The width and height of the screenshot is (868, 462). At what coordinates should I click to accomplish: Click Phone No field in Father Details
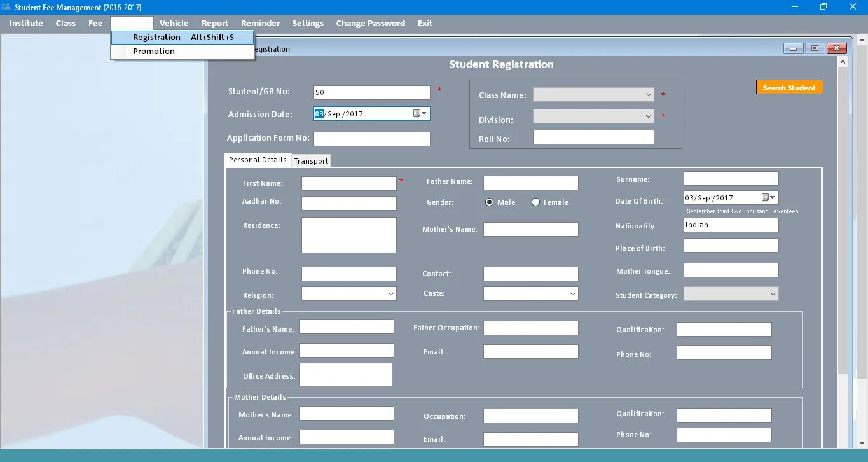724,352
